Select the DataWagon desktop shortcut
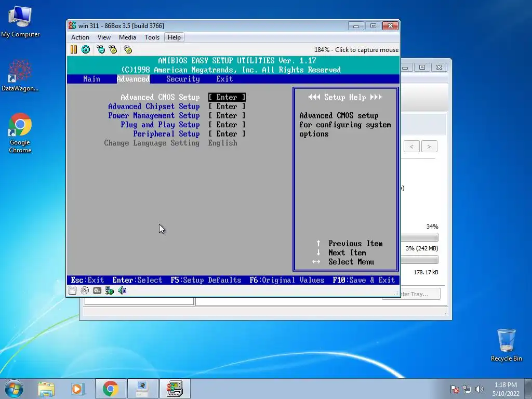This screenshot has width=532, height=399. 20,76
